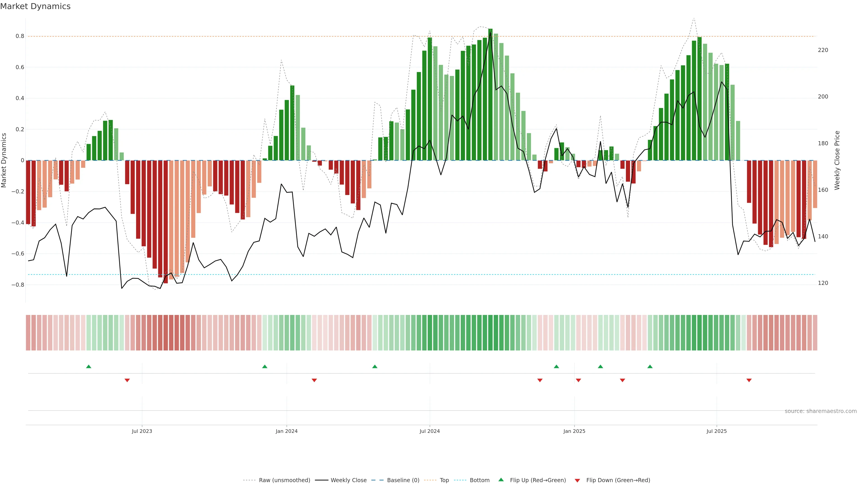The image size is (868, 488).
Task: Click the last red flip-down marker after Jul 2025
Action: click(x=749, y=380)
